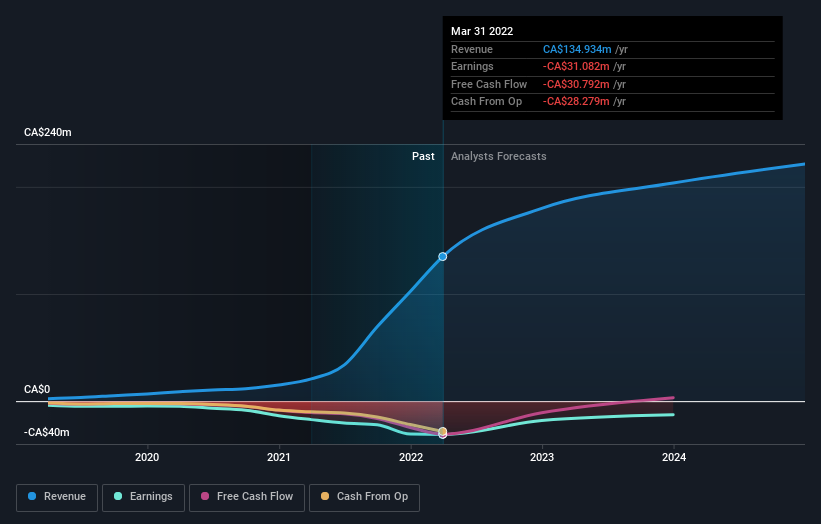Click the Analysts Forecasts label
The width and height of the screenshot is (821, 524).
click(498, 157)
